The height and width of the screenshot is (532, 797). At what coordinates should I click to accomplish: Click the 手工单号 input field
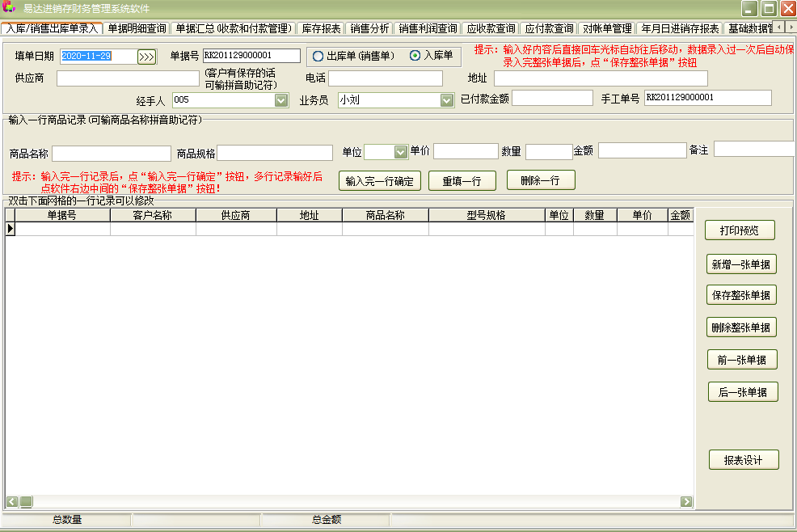coord(707,98)
